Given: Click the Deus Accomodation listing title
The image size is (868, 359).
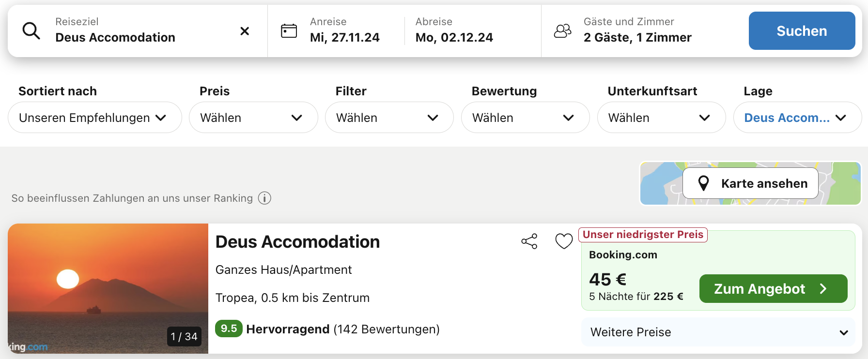Looking at the screenshot, I should [297, 242].
